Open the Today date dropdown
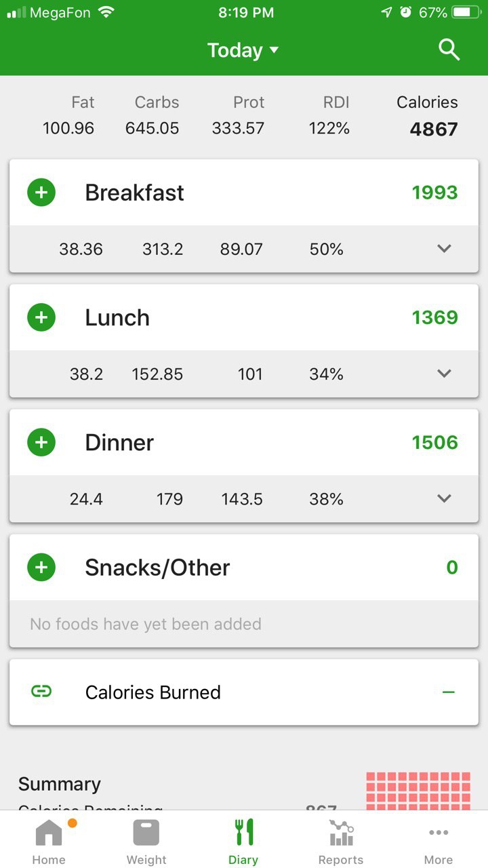Screen dimensions: 488x868 pos(243,50)
